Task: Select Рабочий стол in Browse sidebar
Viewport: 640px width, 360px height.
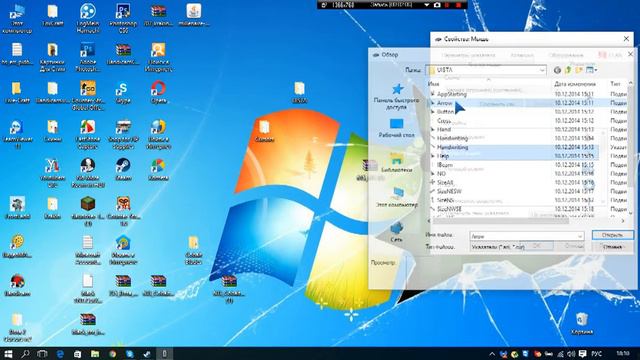Action: (396, 128)
